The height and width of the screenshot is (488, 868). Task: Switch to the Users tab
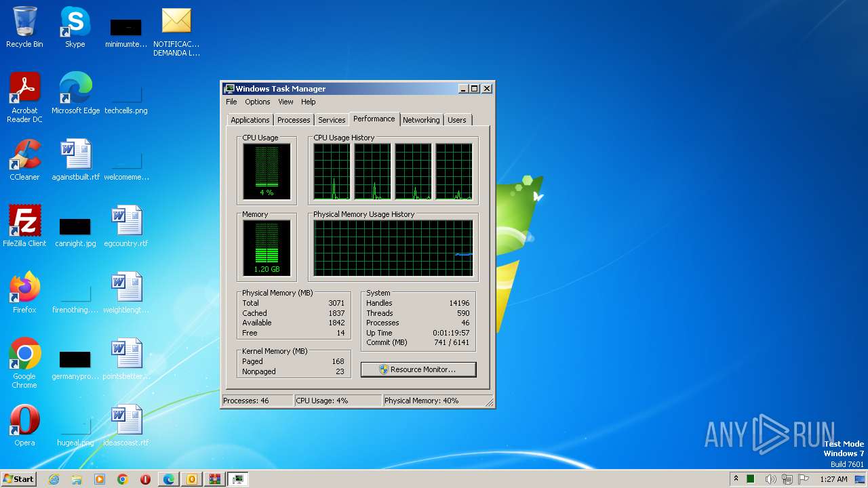457,120
